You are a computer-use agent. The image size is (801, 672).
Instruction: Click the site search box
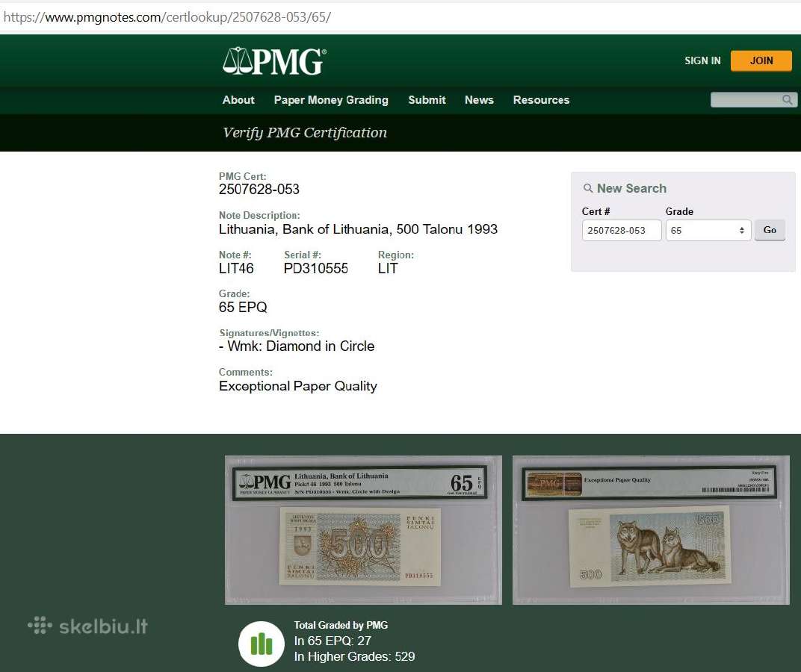pos(753,99)
